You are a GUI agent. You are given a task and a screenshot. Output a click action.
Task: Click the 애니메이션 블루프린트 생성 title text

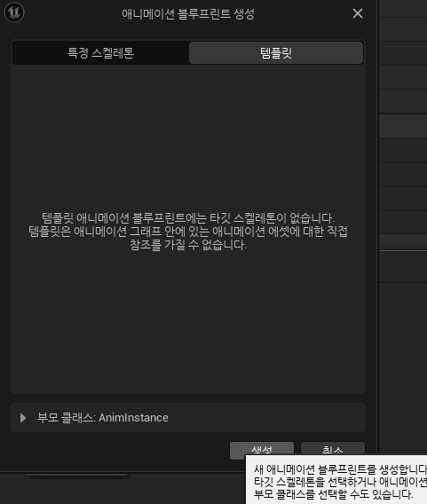click(x=188, y=14)
